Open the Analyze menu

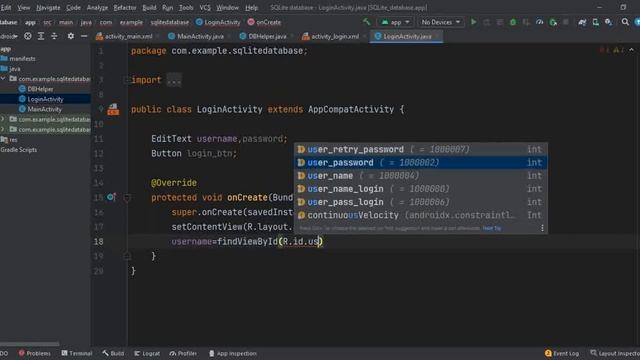97,7
